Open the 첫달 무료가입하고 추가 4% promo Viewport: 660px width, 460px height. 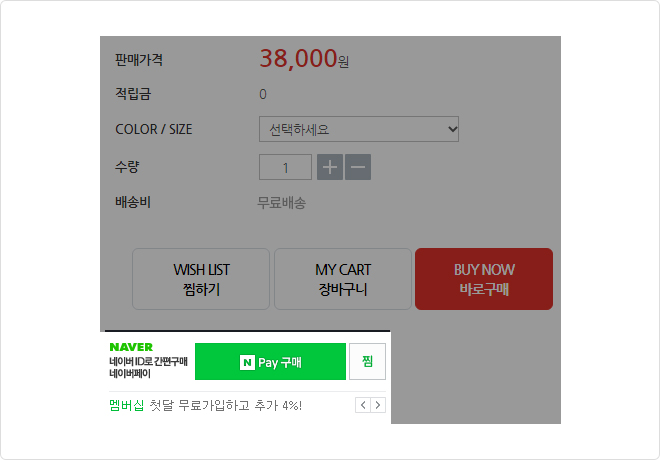click(x=226, y=406)
